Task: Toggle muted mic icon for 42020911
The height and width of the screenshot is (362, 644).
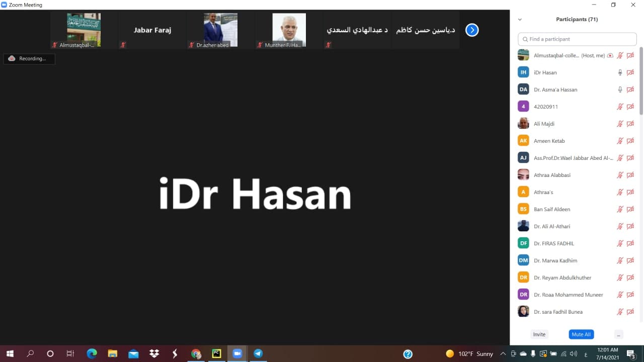Action: (620, 107)
